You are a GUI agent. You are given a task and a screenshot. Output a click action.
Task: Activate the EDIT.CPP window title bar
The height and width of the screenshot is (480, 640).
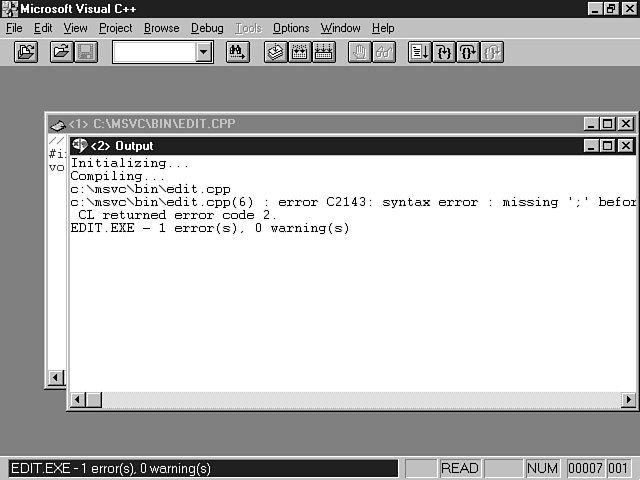(300, 124)
